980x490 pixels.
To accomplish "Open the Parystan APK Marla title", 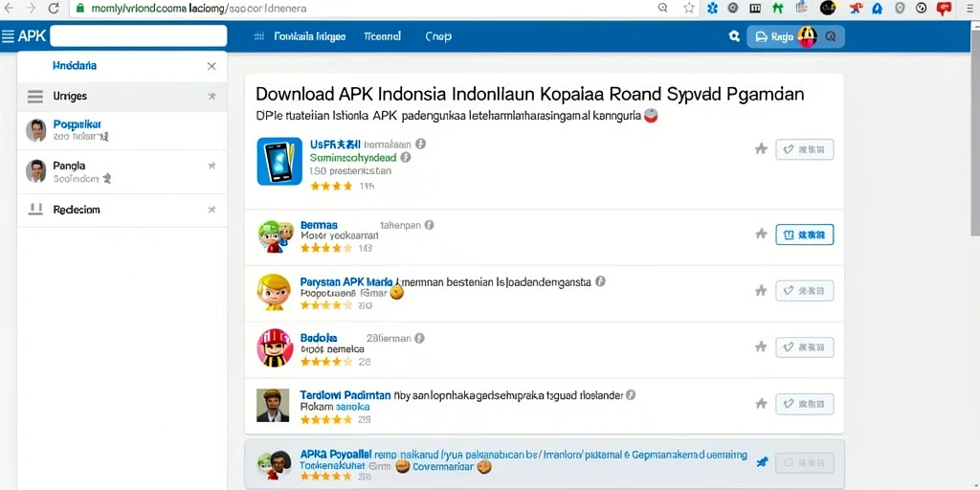I will (346, 282).
